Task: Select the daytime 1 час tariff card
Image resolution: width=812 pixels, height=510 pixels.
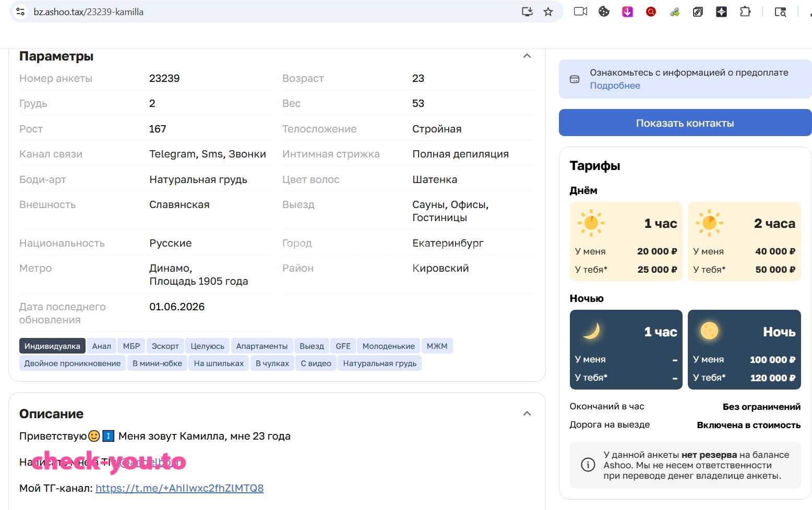Action: click(626, 241)
